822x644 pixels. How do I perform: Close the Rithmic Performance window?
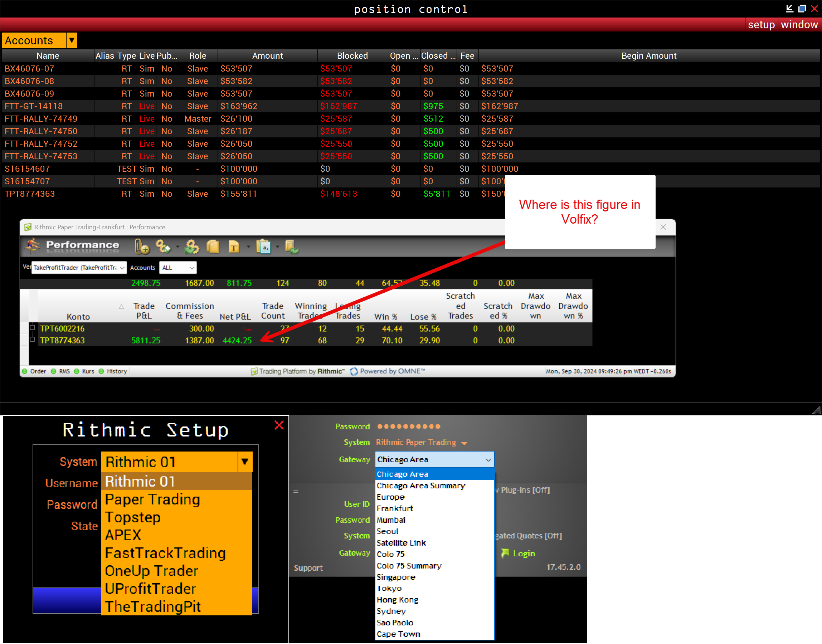(663, 227)
